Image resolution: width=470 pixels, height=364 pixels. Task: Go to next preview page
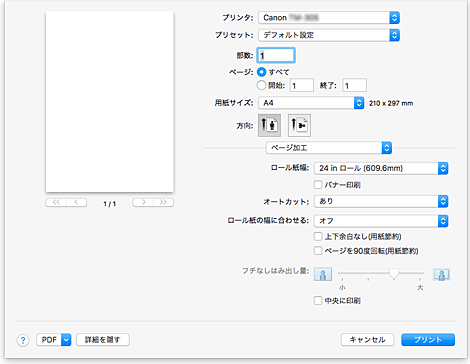143,202
